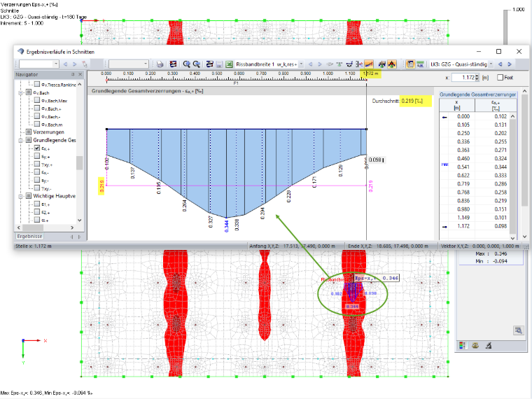532x399 pixels.
Task: Click the x position input field
Action: (x=464, y=78)
